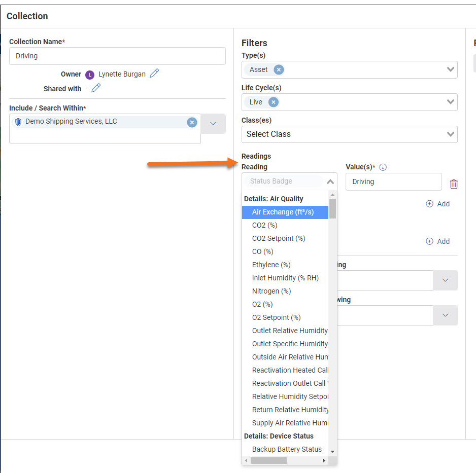Select Return Relative Humidity option
The height and width of the screenshot is (473, 476).
click(285, 410)
